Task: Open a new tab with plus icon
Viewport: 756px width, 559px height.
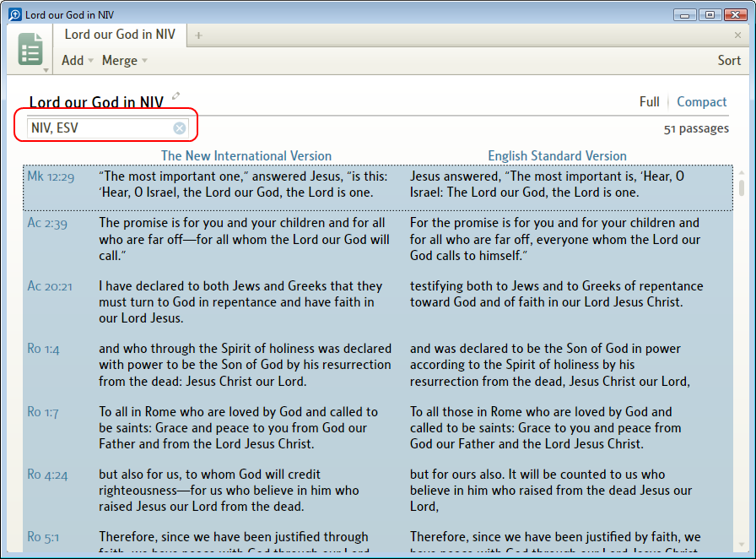Action: point(198,35)
